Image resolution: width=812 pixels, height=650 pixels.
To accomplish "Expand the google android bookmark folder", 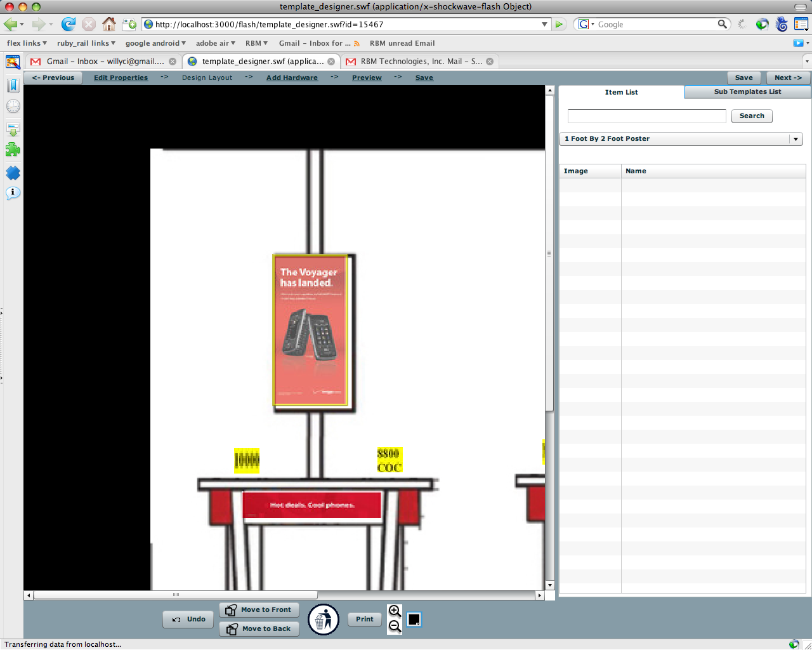I will pos(155,43).
